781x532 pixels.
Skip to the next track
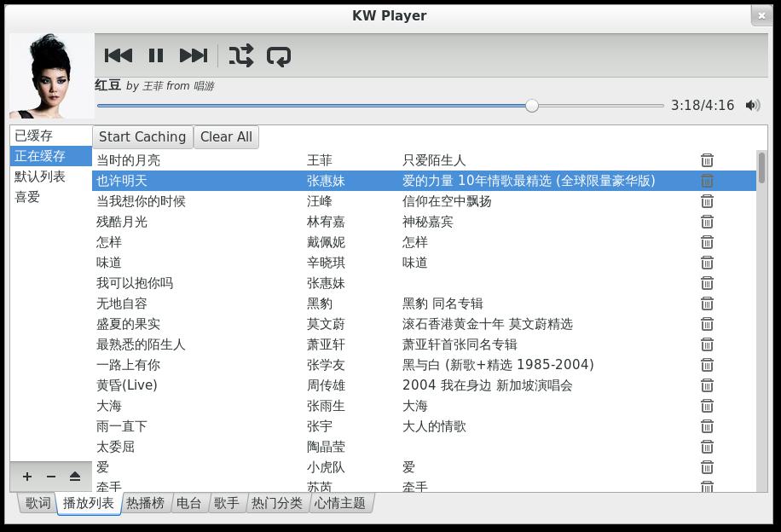click(x=194, y=55)
